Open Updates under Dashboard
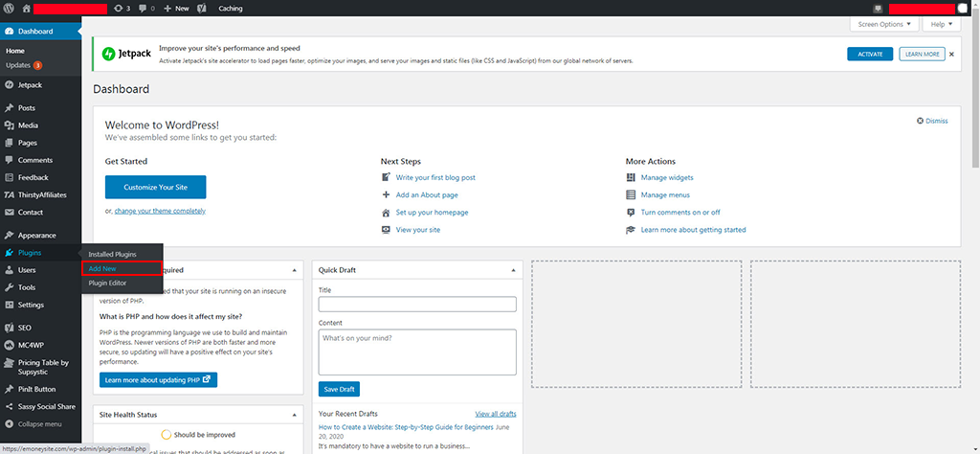 (x=24, y=65)
